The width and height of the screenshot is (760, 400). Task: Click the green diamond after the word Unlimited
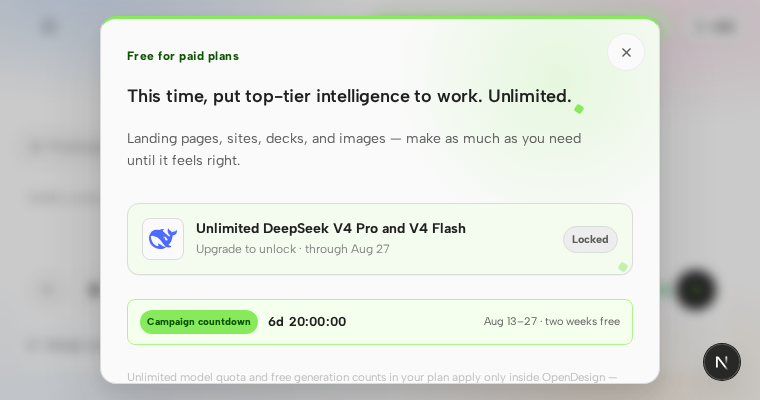(x=579, y=109)
